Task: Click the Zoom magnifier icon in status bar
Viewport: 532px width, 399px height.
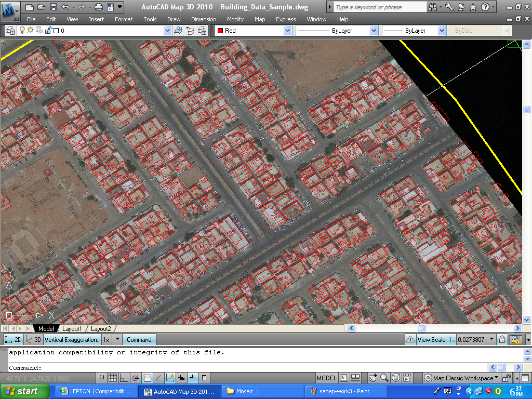Action: pos(384,378)
